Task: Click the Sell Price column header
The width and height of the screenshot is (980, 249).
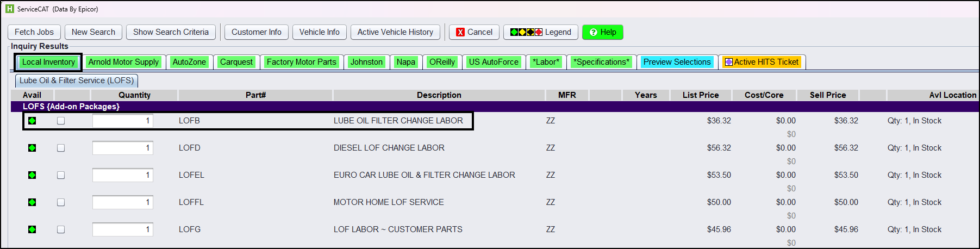Action: (x=827, y=95)
